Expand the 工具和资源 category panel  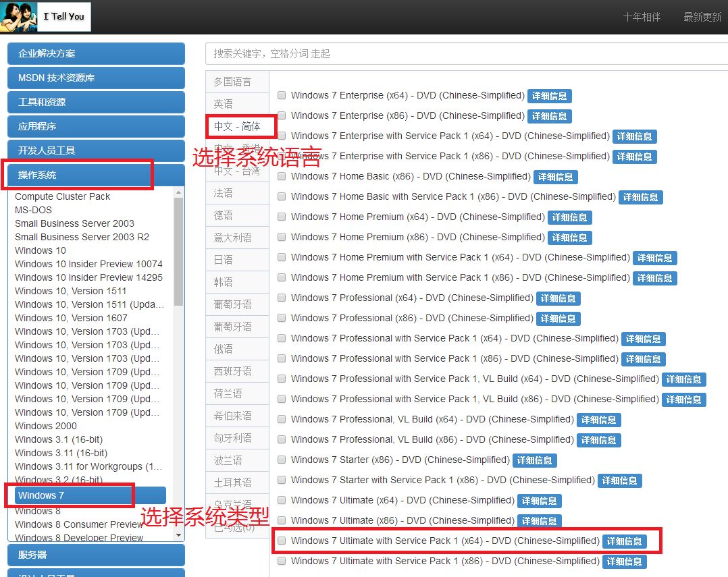(x=96, y=102)
